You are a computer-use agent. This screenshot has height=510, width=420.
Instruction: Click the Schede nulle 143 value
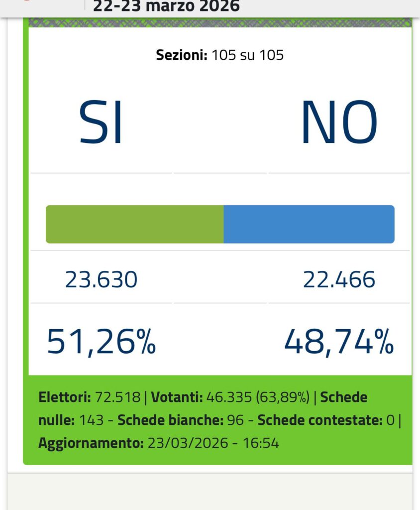coord(91,420)
